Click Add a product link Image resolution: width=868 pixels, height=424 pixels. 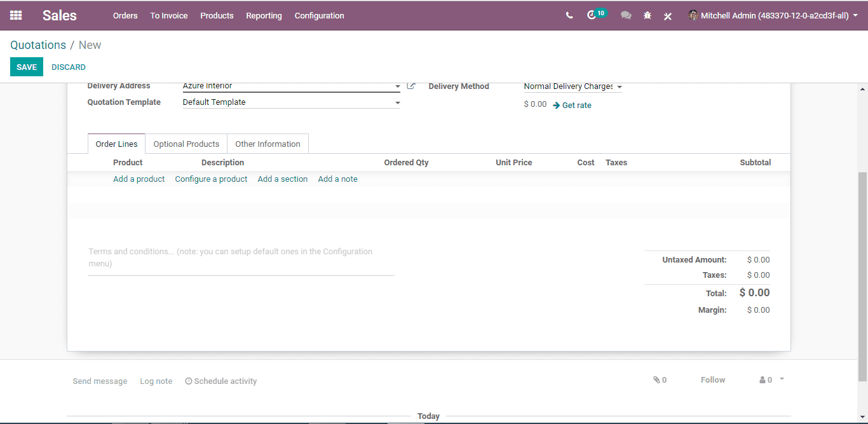coord(139,179)
